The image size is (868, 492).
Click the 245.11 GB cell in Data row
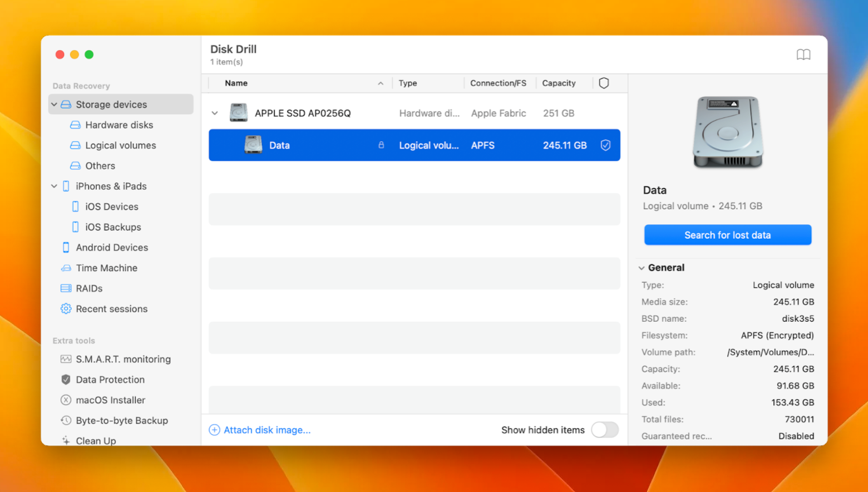click(x=565, y=145)
